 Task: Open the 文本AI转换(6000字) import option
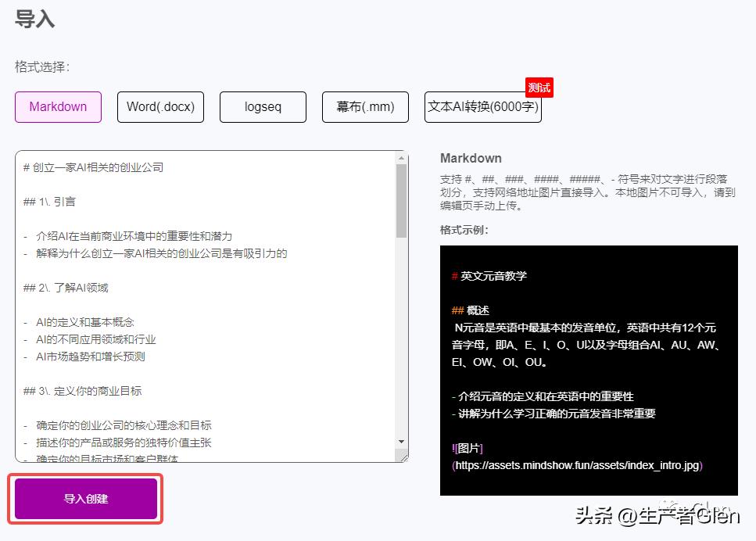482,107
